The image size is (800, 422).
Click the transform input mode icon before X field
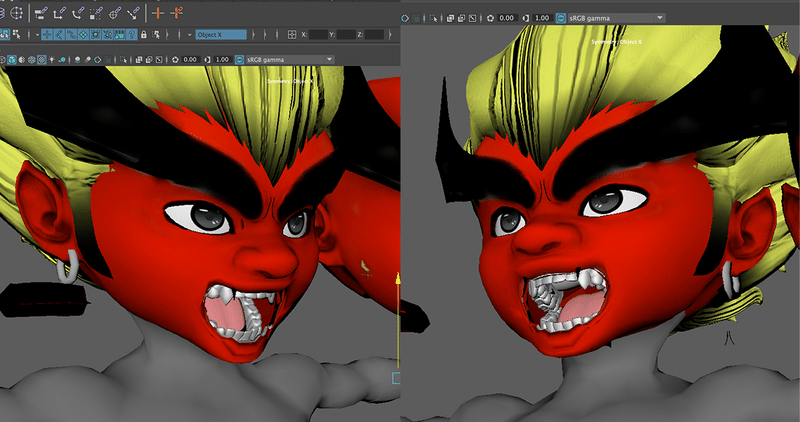click(292, 35)
